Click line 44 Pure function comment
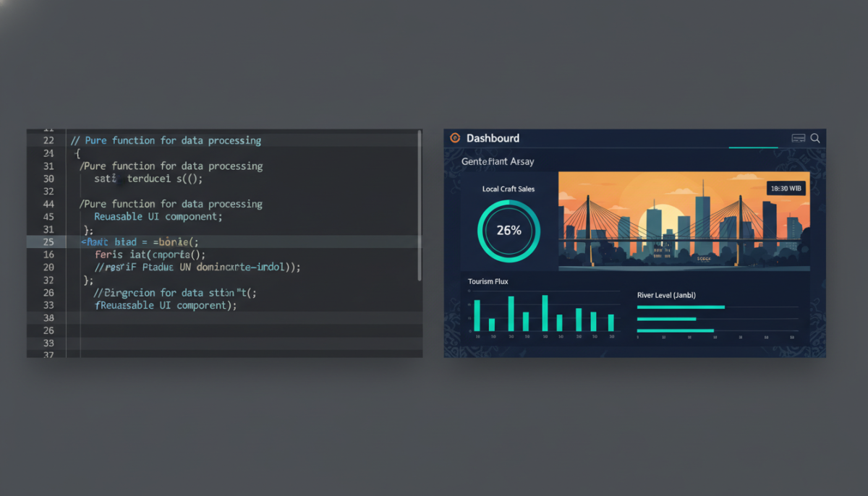Viewport: 868px width, 496px height. pyautogui.click(x=171, y=204)
